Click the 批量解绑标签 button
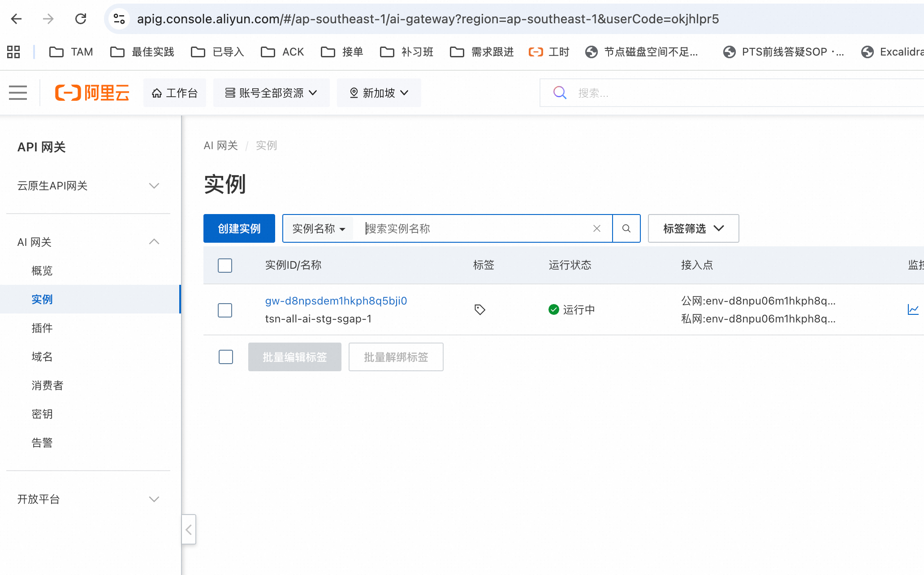This screenshot has width=924, height=575. 396,357
